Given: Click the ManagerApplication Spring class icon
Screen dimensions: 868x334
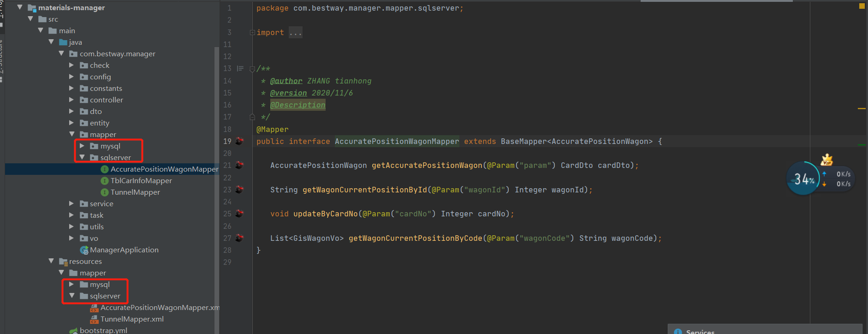Looking at the screenshot, I should [84, 250].
